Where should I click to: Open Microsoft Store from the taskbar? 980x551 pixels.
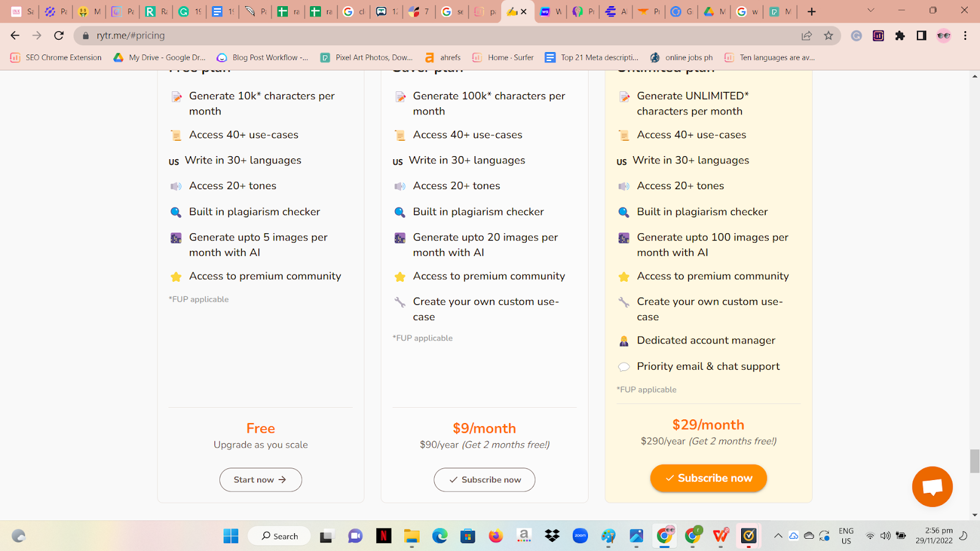point(468,536)
